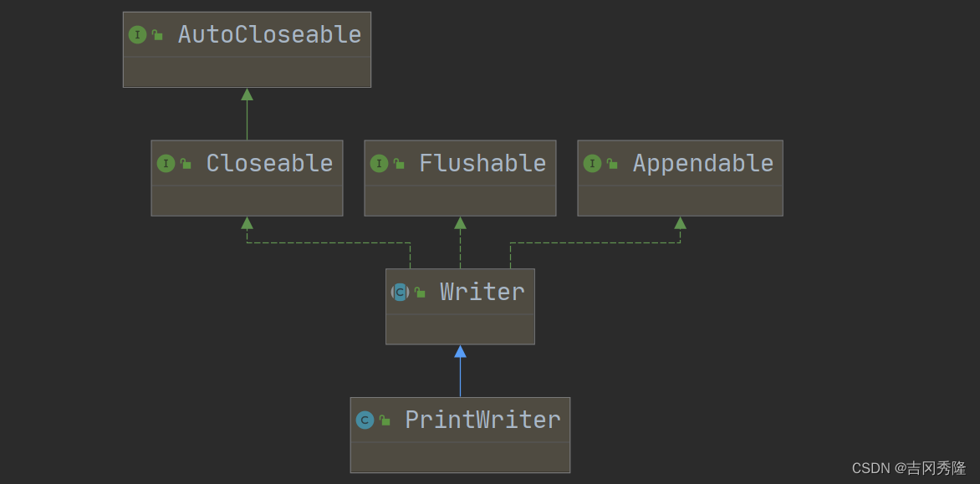
Task: Select the Appendable node label
Action: pos(702,164)
